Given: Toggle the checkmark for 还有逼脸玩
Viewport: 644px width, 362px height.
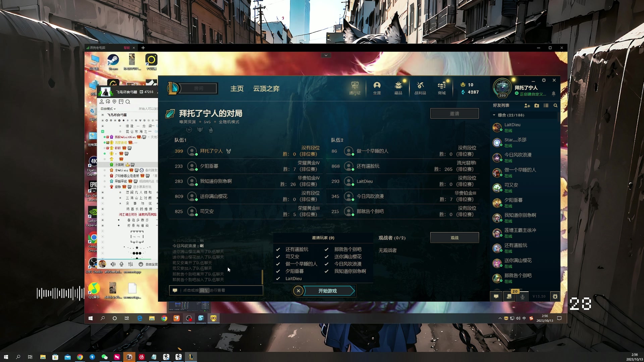Looking at the screenshot, I should pos(278,249).
